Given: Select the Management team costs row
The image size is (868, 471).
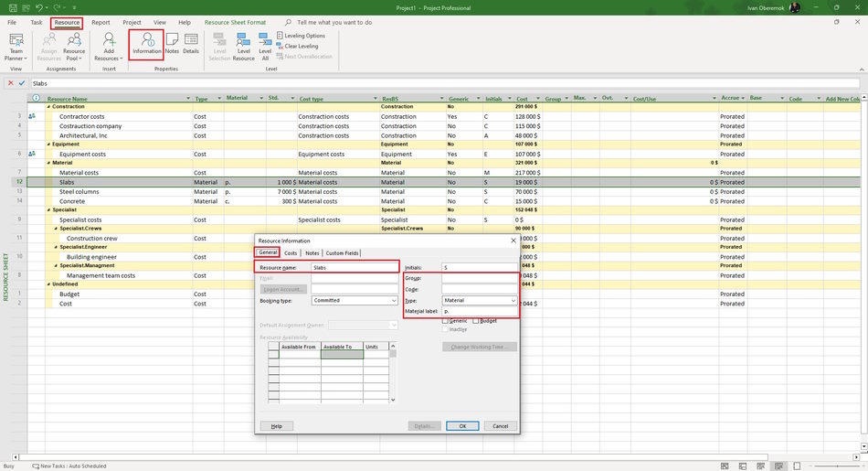Looking at the screenshot, I should (444, 275).
